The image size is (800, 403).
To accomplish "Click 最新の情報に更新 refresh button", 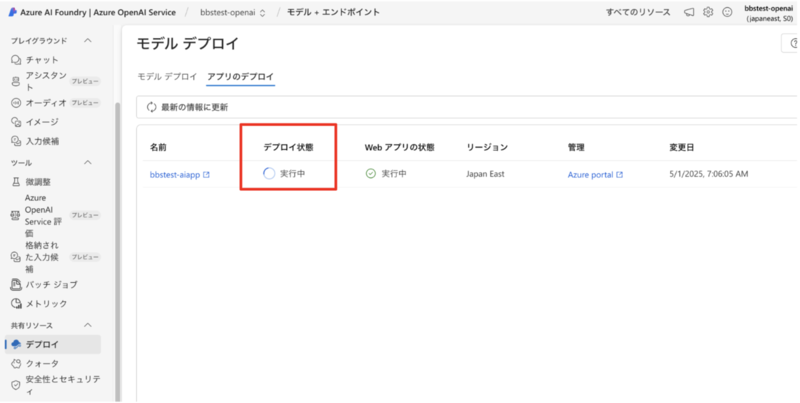I will [x=187, y=107].
